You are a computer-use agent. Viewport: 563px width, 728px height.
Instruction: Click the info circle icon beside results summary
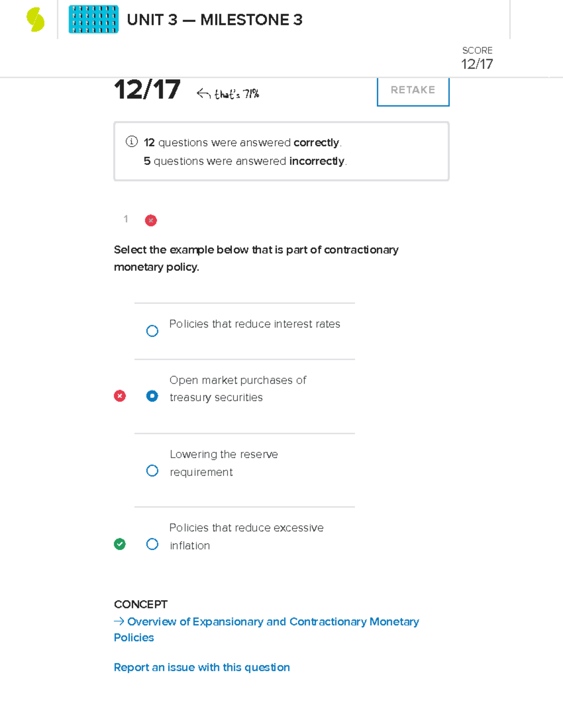click(132, 142)
